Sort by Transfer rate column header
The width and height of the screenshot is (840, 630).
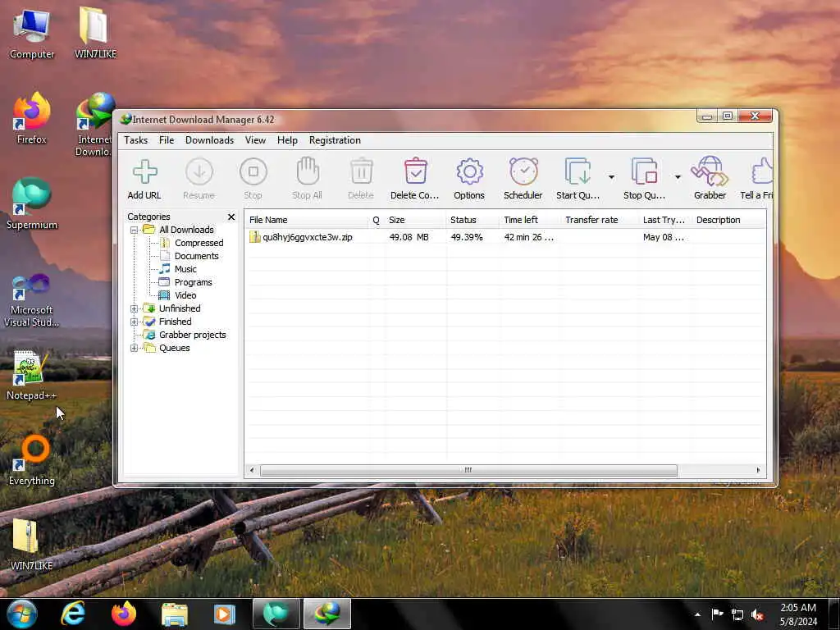600,220
